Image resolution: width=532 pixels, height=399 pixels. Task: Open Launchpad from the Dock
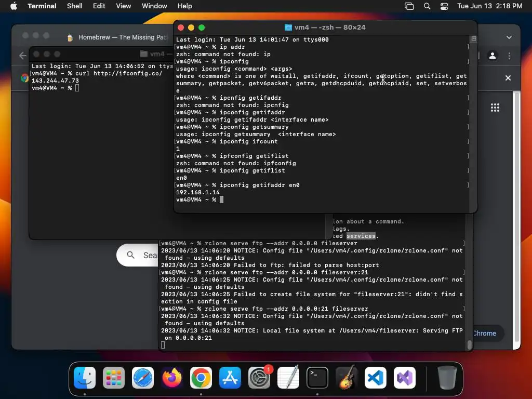point(114,378)
